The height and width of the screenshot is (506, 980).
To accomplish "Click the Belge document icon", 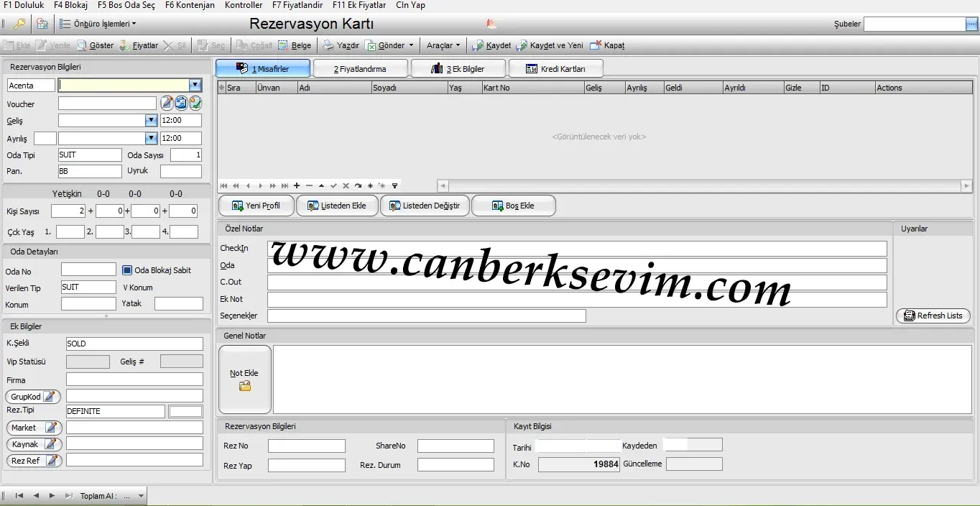I will [283, 45].
